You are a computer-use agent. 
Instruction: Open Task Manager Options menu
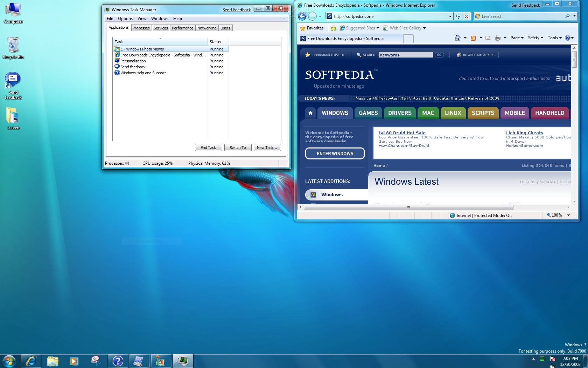[x=125, y=19]
